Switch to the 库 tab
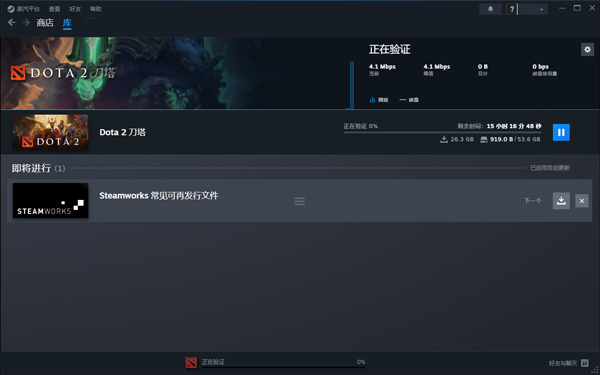Viewport: 600px width, 375px height. coord(67,23)
